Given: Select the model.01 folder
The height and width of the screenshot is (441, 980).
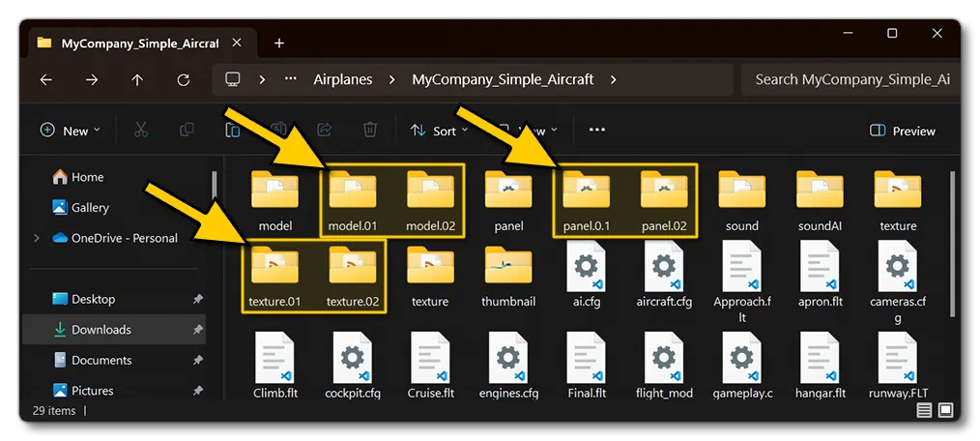Looking at the screenshot, I should (x=353, y=200).
